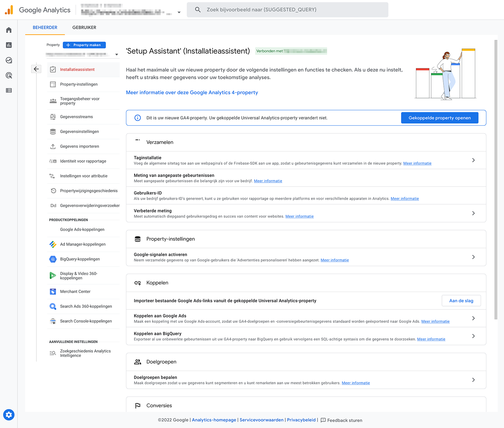The image size is (504, 428).
Task: Click the blue Admin gear icon
Action: (x=9, y=415)
